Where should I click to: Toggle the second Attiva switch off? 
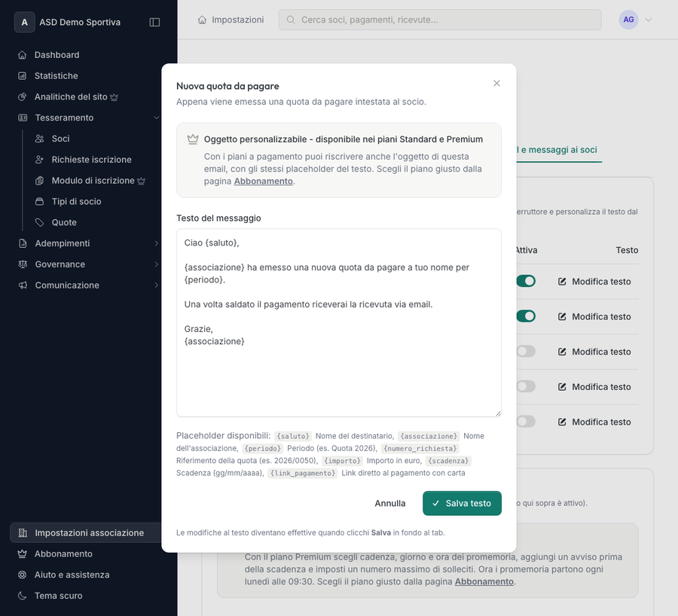[x=526, y=316]
